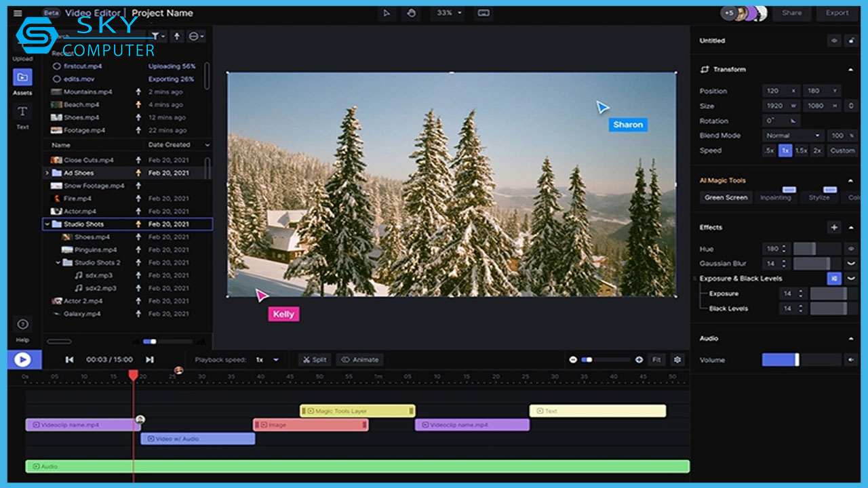Click the Help icon in sidebar
The height and width of the screenshot is (488, 868).
[x=22, y=325]
